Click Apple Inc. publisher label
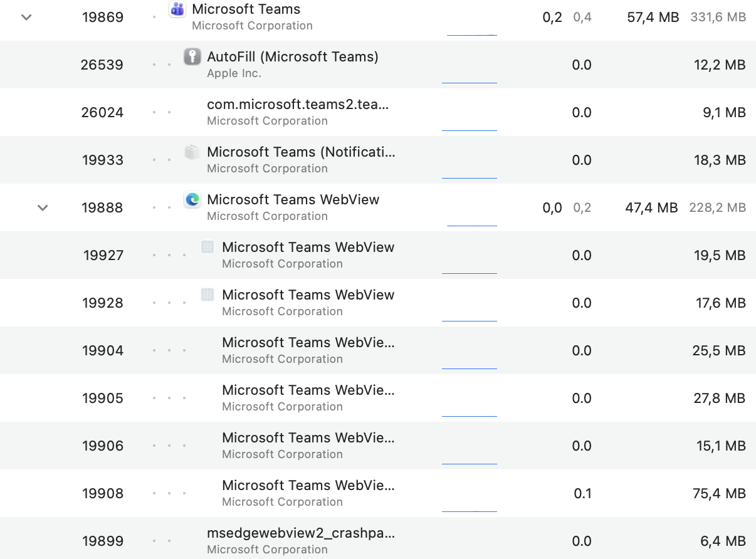 click(234, 73)
